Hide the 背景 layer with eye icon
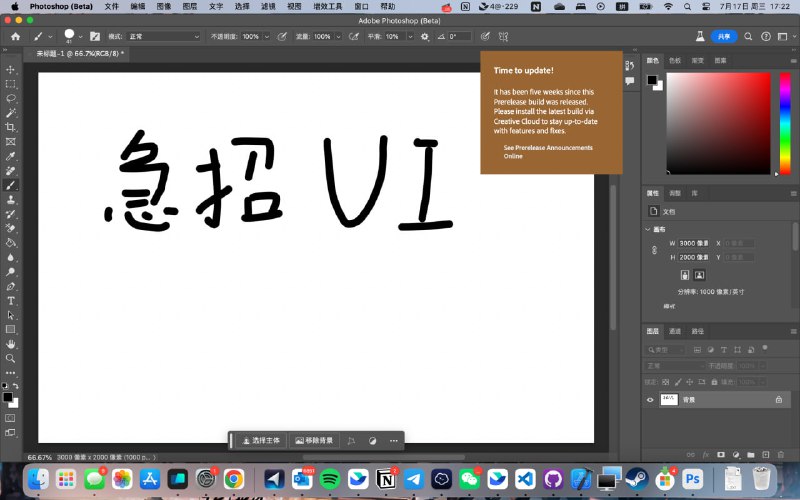 pyautogui.click(x=650, y=400)
